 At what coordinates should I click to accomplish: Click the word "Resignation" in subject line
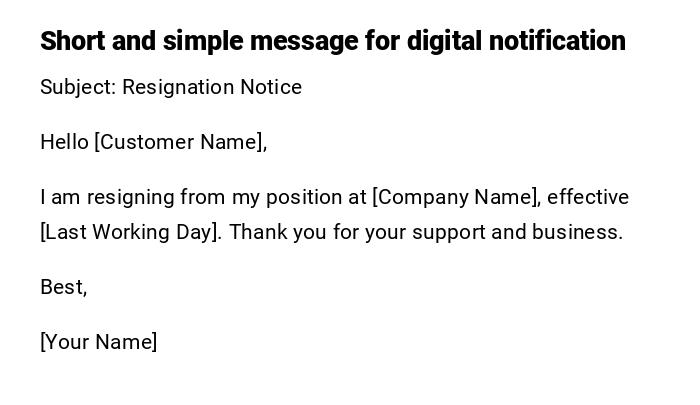(x=179, y=87)
